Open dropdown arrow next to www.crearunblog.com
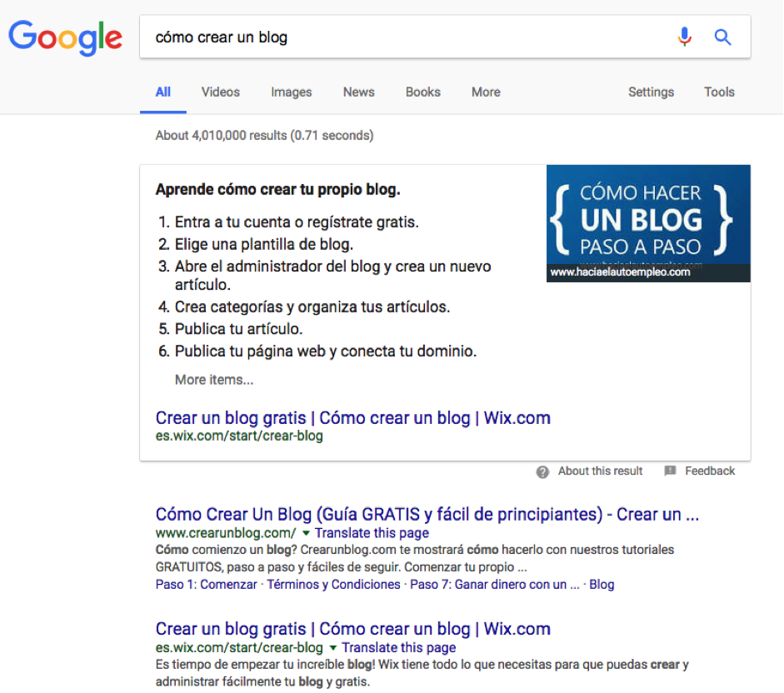The width and height of the screenshot is (784, 693). point(306,533)
